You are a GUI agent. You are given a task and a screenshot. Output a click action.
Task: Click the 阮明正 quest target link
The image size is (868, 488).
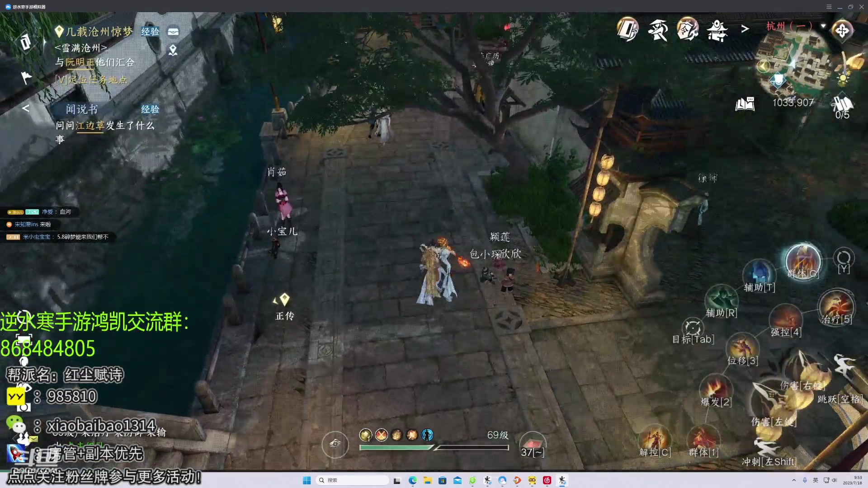[80, 62]
